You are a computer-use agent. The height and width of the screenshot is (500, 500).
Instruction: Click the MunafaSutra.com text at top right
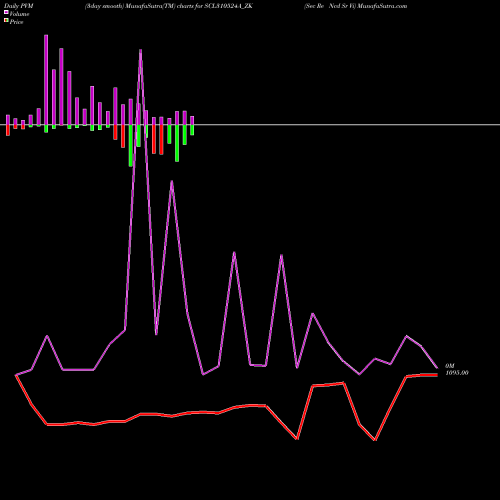382,6
